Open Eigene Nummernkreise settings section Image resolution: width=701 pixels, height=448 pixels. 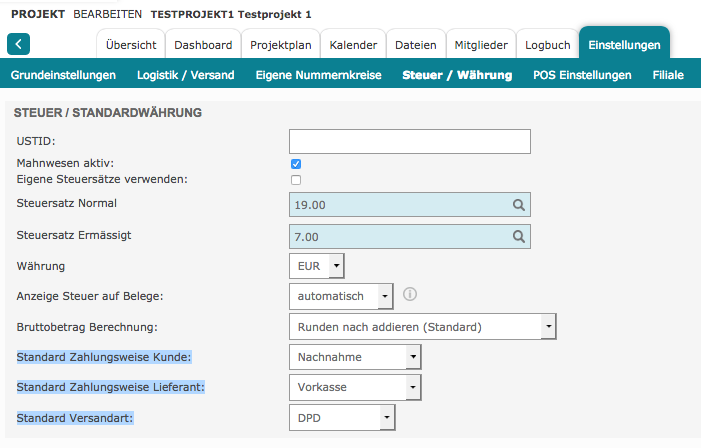pos(318,75)
